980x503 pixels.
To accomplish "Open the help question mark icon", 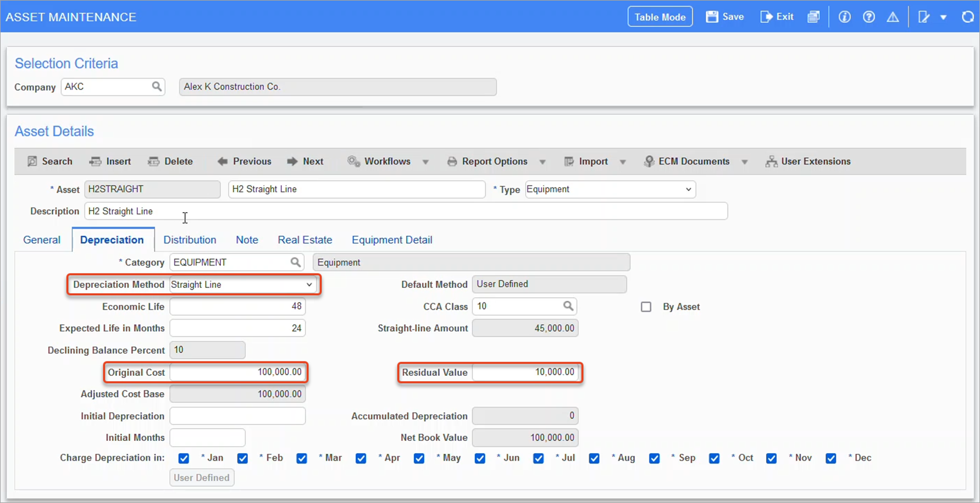I will pos(869,17).
